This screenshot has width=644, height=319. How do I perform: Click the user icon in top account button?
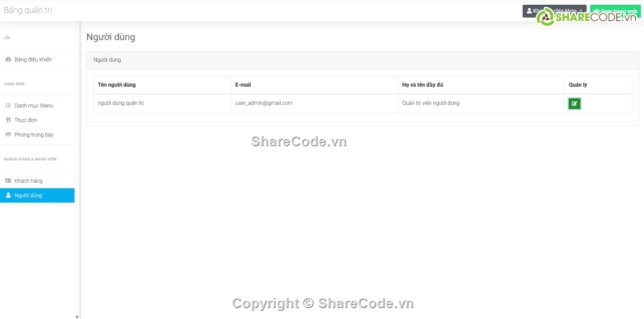click(529, 11)
